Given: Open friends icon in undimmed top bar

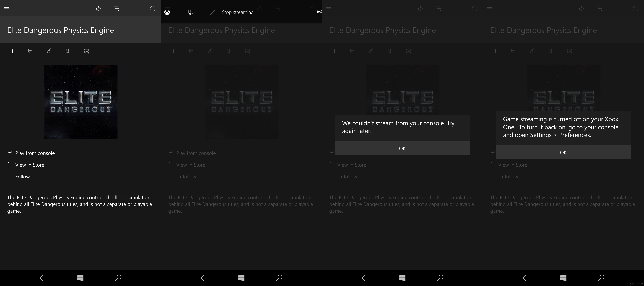Looking at the screenshot, I should [x=98, y=9].
